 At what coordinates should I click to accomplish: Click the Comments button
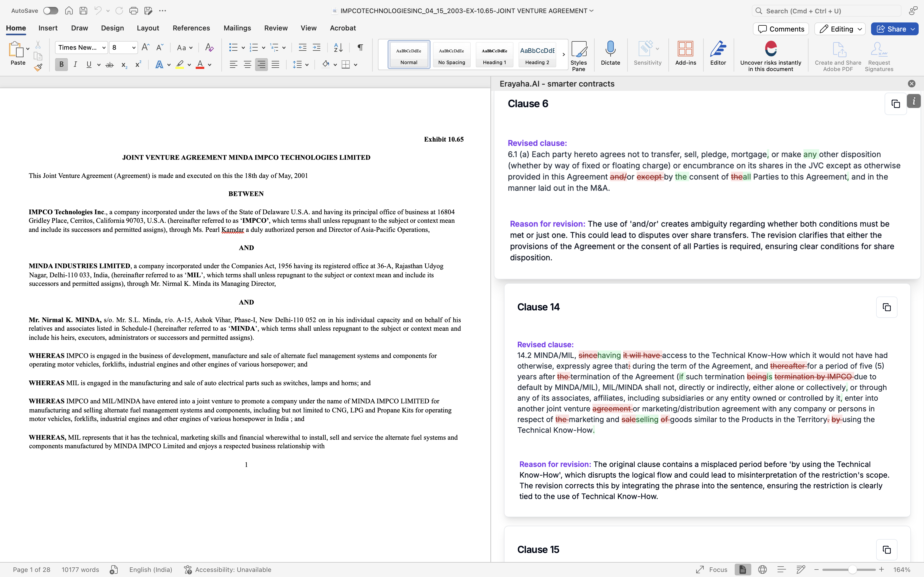(780, 29)
